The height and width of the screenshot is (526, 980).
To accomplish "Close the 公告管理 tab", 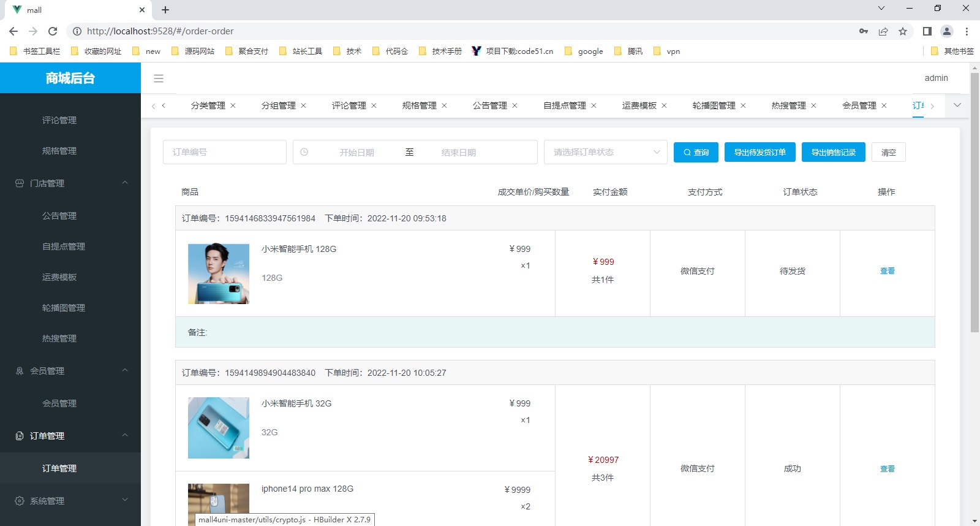I will 514,105.
